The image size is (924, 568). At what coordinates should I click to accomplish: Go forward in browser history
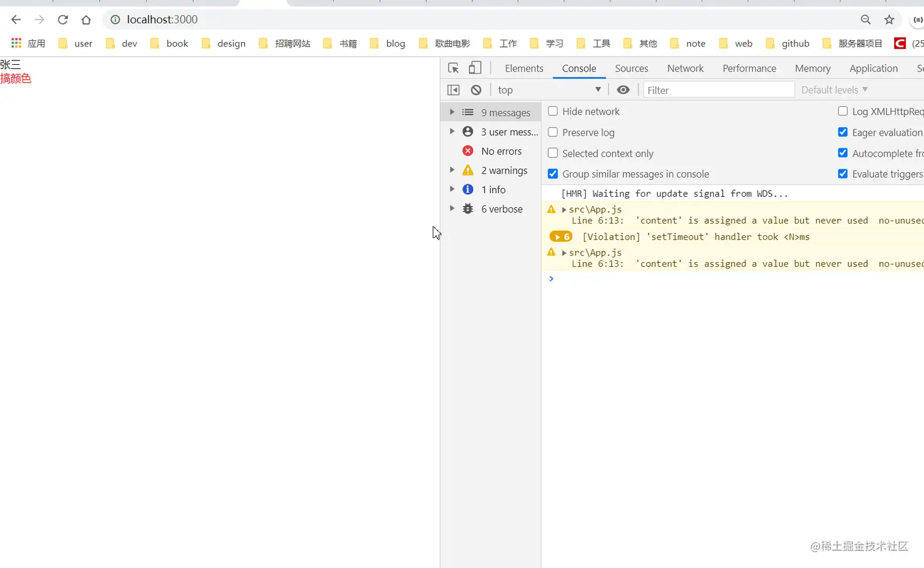(x=39, y=20)
